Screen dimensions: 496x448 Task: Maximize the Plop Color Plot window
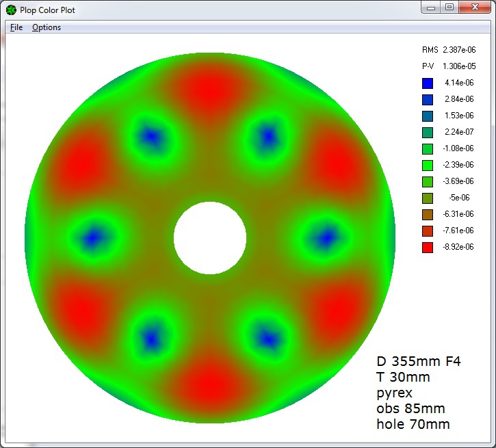(x=449, y=8)
